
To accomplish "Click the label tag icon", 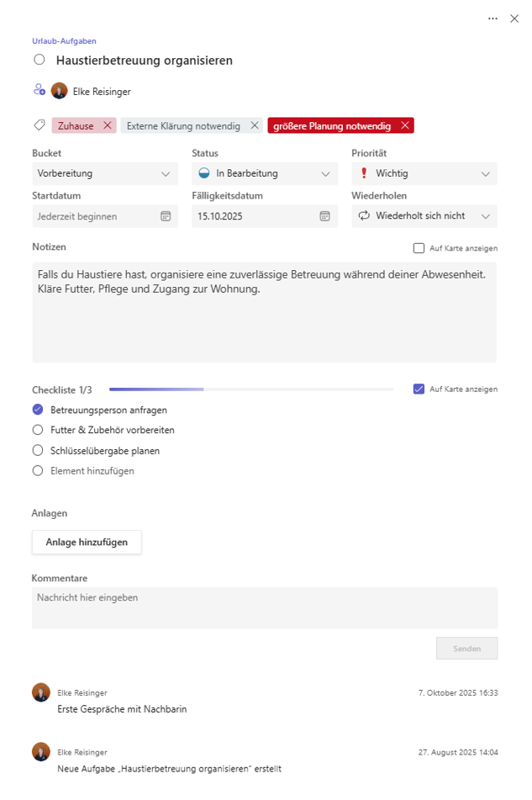I will pos(39,125).
